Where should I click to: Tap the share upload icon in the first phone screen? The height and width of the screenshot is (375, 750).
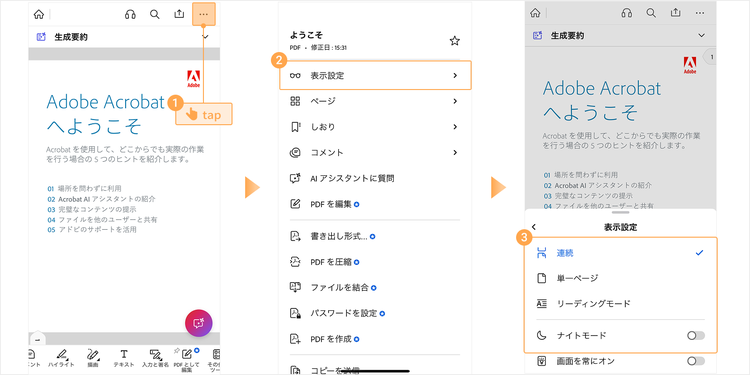tap(179, 14)
